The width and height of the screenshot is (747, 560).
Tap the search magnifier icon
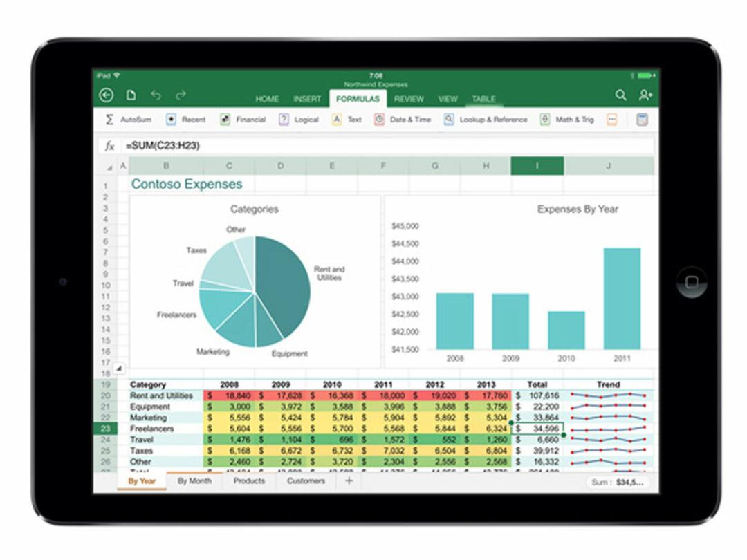click(x=620, y=95)
